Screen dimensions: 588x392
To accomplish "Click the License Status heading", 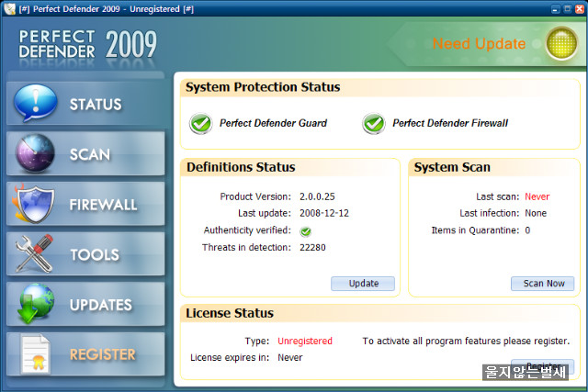I will point(230,313).
